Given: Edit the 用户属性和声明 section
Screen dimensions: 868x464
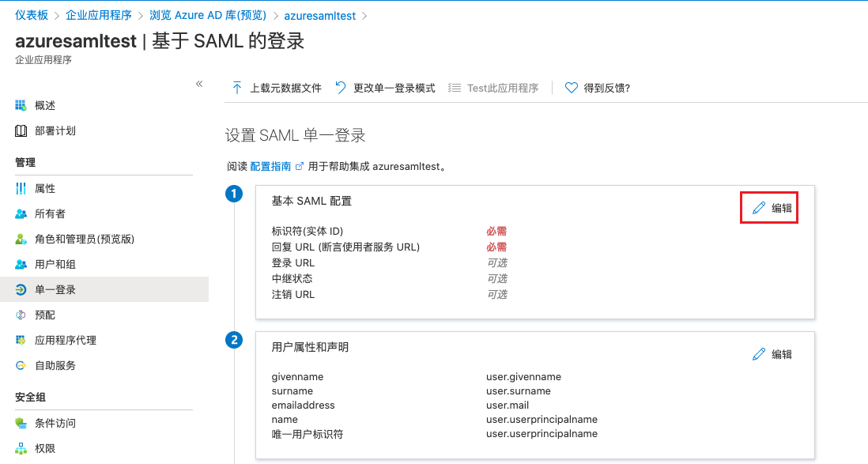Looking at the screenshot, I should (x=772, y=354).
